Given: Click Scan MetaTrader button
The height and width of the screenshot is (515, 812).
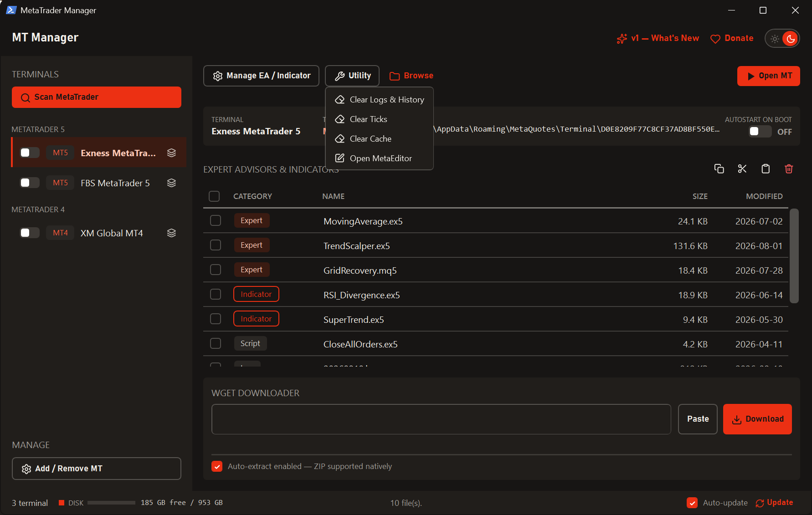Looking at the screenshot, I should (97, 97).
